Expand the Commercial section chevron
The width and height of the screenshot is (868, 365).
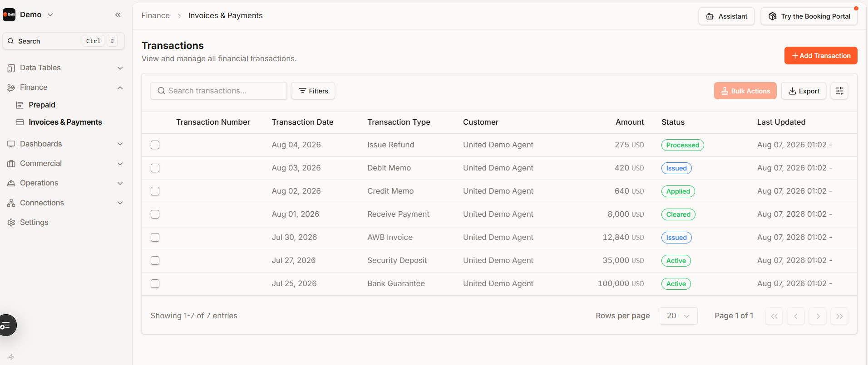(120, 164)
